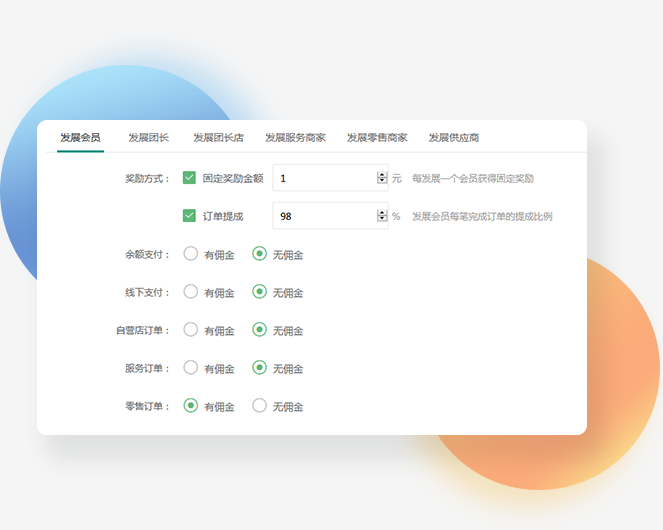Set 自营店订单 to 有佣金
This screenshot has height=530, width=663.
191,330
